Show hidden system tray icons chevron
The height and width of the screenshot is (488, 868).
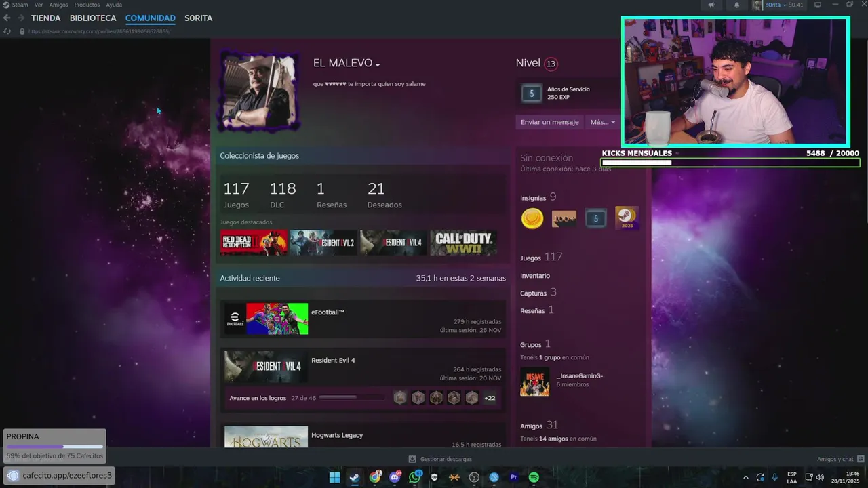coord(746,477)
